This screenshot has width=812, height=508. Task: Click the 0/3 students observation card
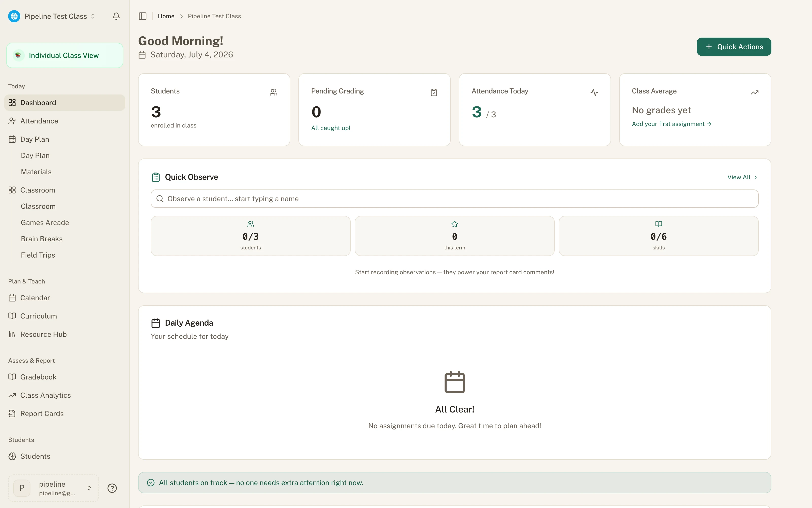(x=251, y=236)
